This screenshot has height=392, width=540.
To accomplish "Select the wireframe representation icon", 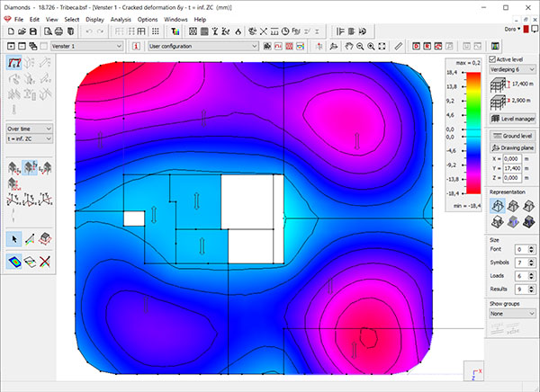I will [x=498, y=206].
